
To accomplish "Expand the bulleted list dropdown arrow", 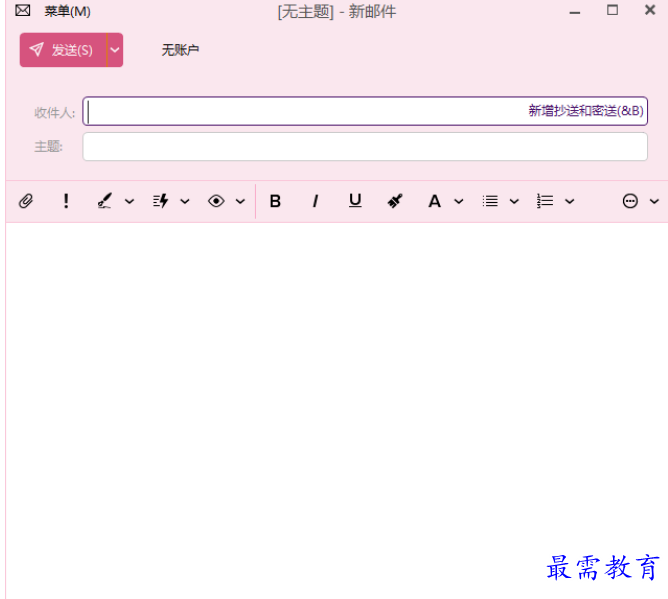I will click(x=514, y=201).
